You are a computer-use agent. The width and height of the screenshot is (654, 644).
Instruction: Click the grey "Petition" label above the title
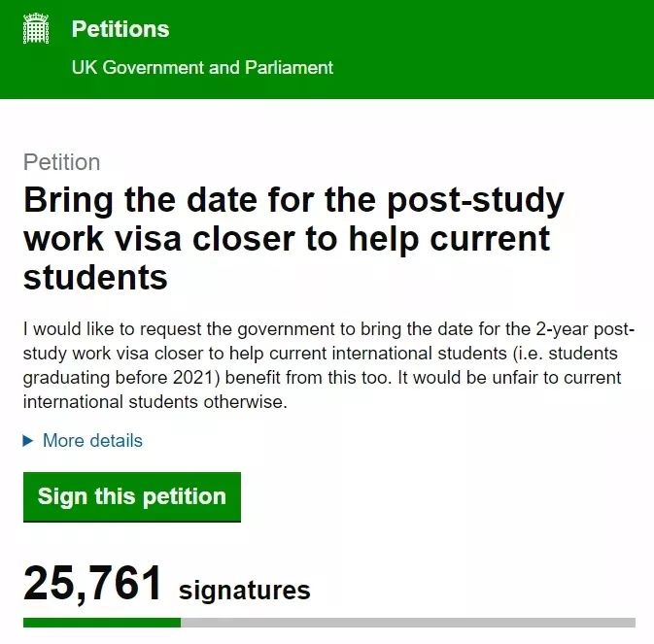[x=61, y=162]
